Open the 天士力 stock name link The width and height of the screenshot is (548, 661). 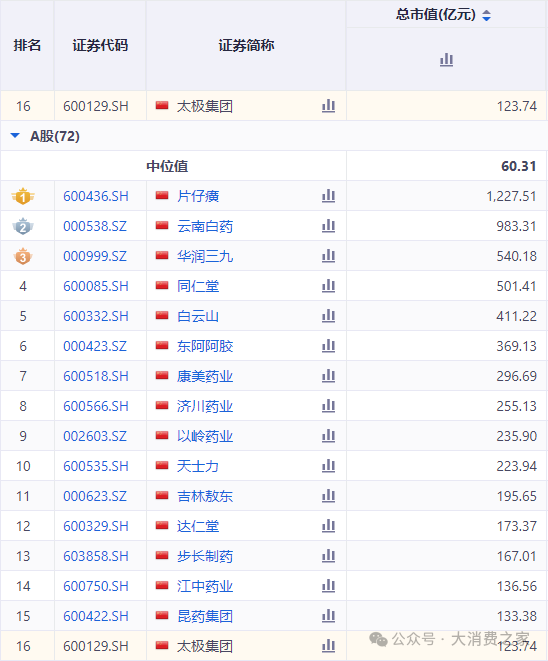click(198, 466)
